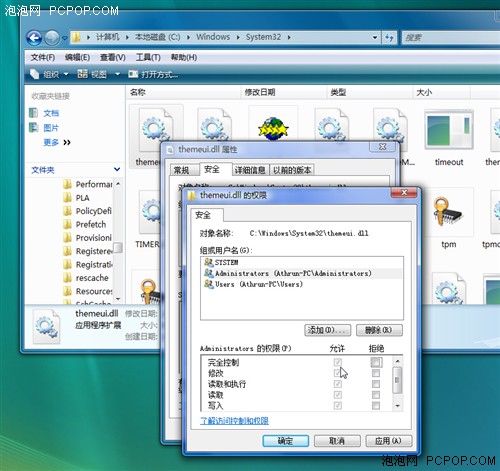This screenshot has height=471, width=500.
Task: Click the permissions list scroll-up arrow
Action: [397, 361]
